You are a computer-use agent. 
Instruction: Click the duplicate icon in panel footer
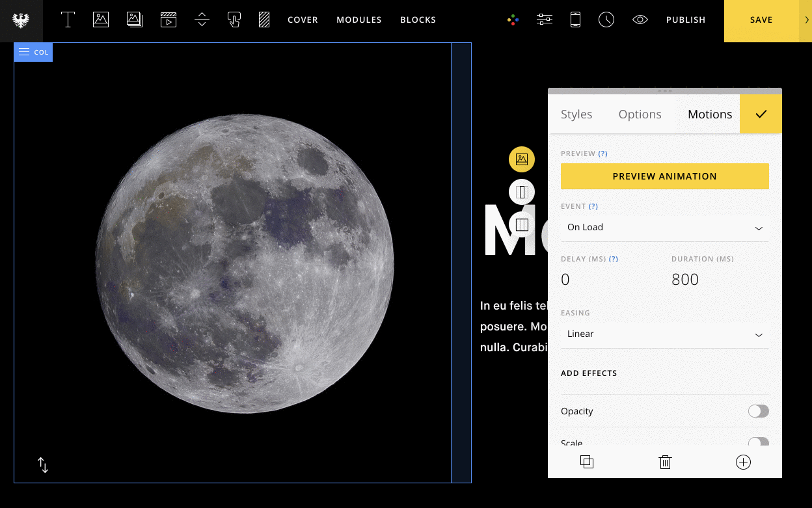pos(587,462)
